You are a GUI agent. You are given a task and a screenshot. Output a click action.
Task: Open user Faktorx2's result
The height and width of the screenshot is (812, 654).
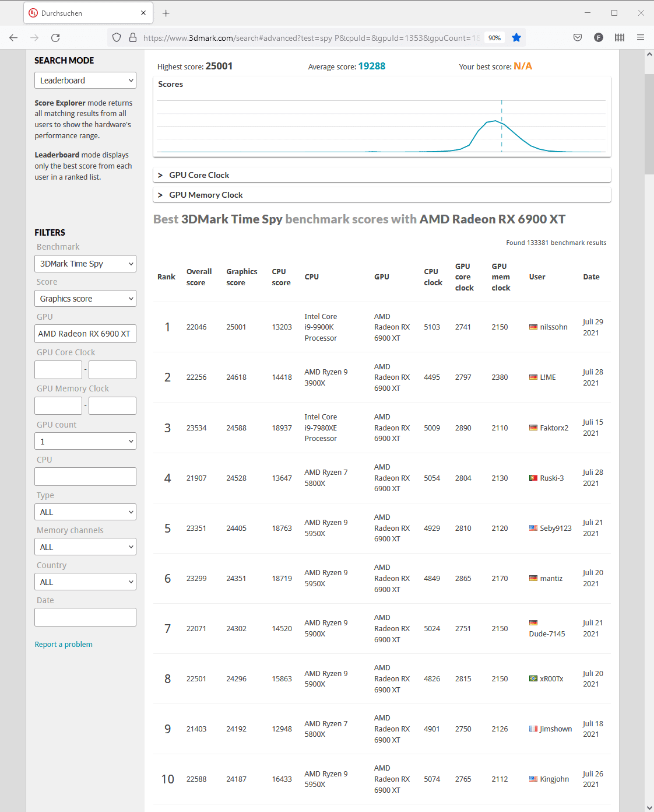pyautogui.click(x=554, y=428)
